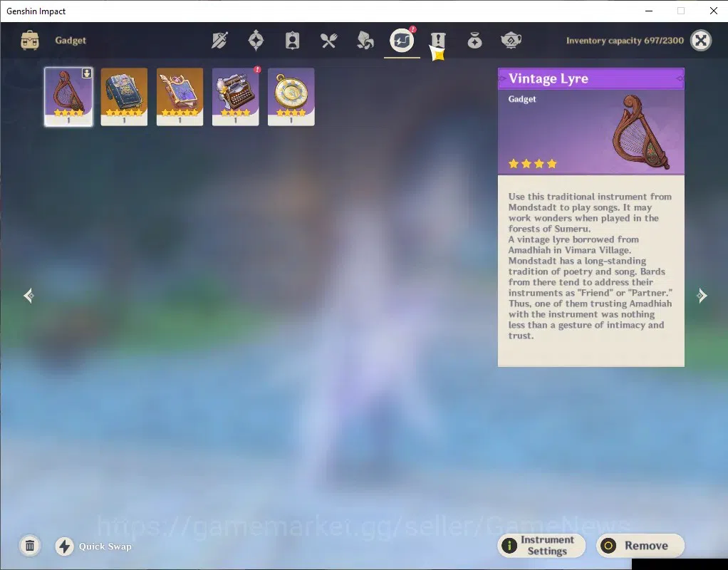
Task: Select the blue book five-star gadget
Action: coord(124,97)
